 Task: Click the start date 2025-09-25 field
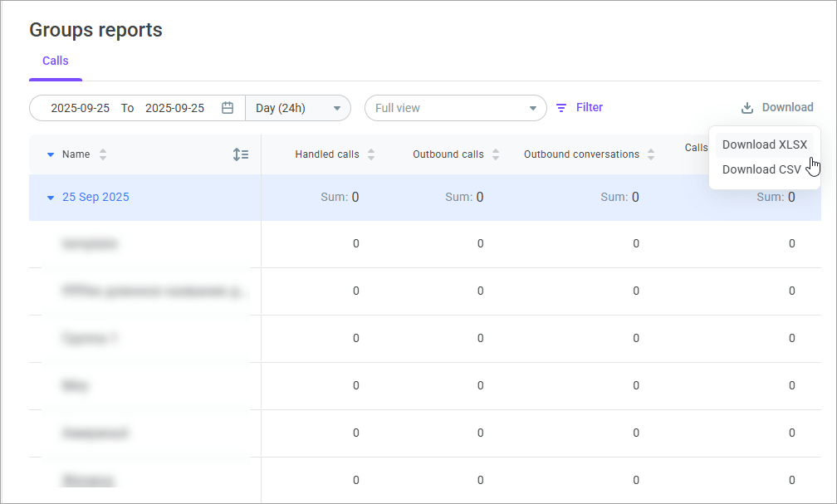pos(80,108)
